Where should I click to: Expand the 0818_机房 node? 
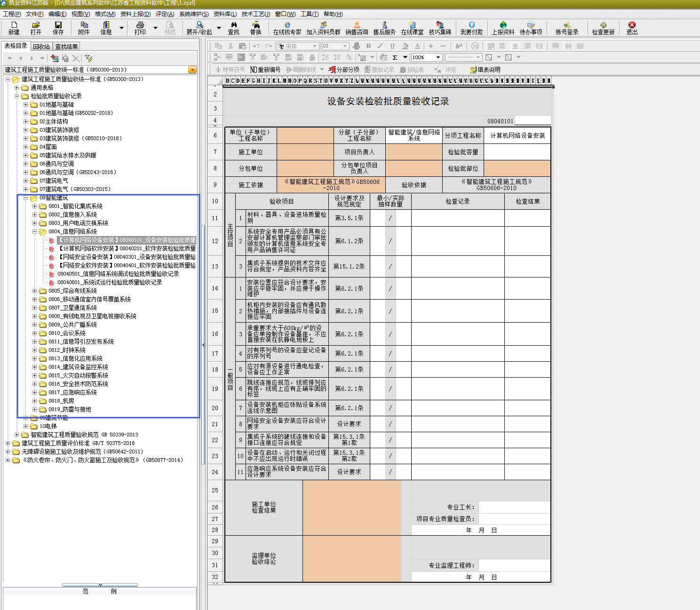(35, 401)
